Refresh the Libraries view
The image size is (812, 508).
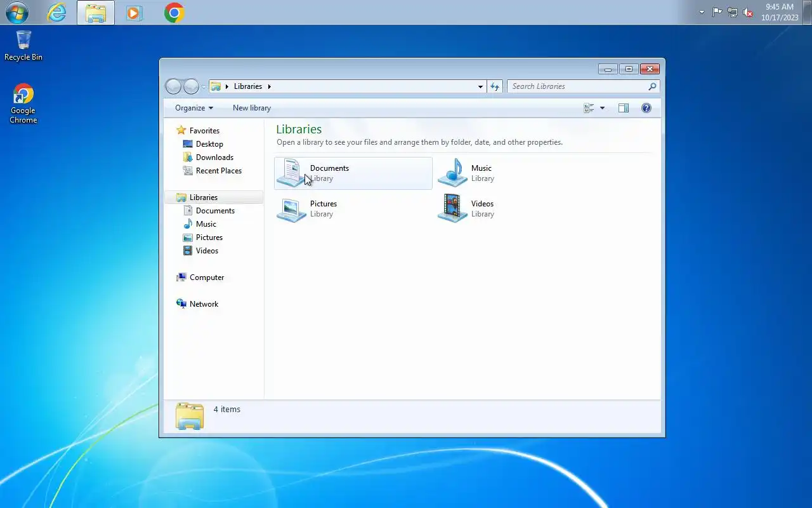coord(495,86)
